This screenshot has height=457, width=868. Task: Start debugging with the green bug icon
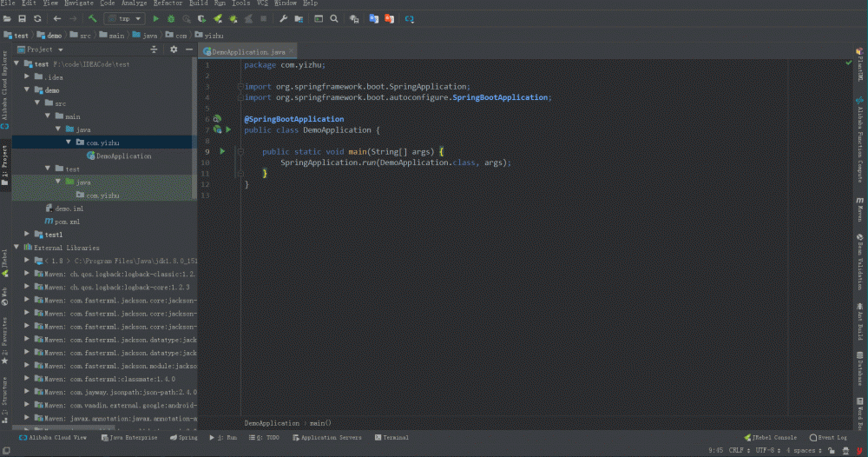coord(172,18)
